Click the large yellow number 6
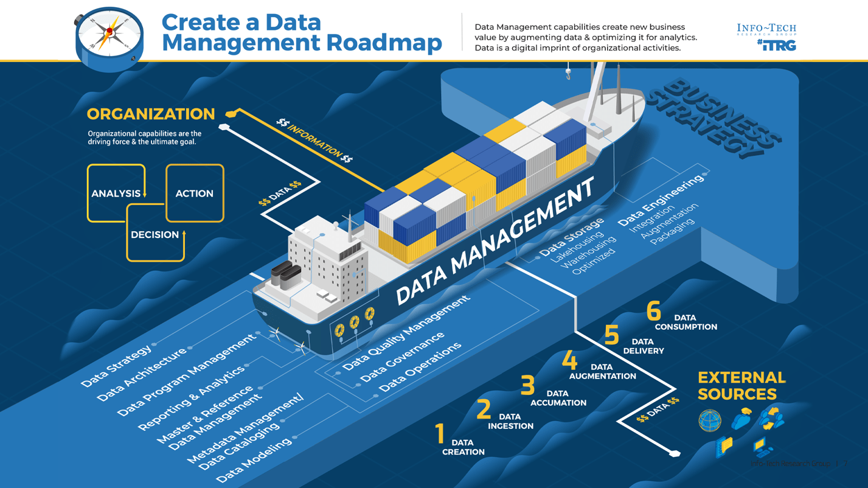Viewport: 868px width, 488px height. point(653,311)
